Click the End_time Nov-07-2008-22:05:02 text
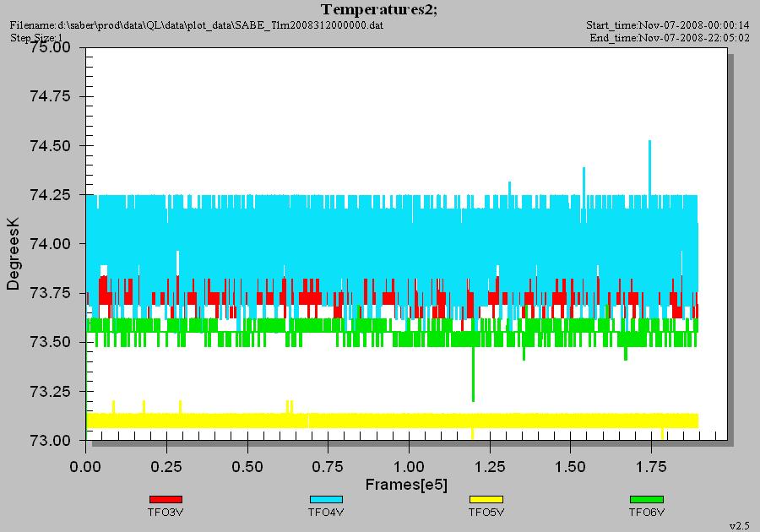 point(670,38)
